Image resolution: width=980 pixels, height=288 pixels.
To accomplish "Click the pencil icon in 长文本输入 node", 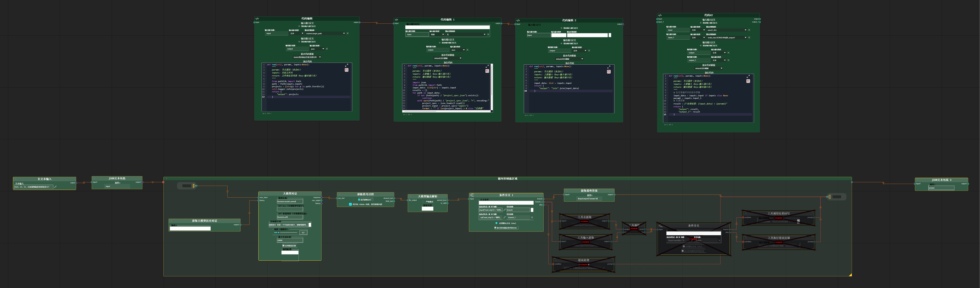I will pos(56,187).
